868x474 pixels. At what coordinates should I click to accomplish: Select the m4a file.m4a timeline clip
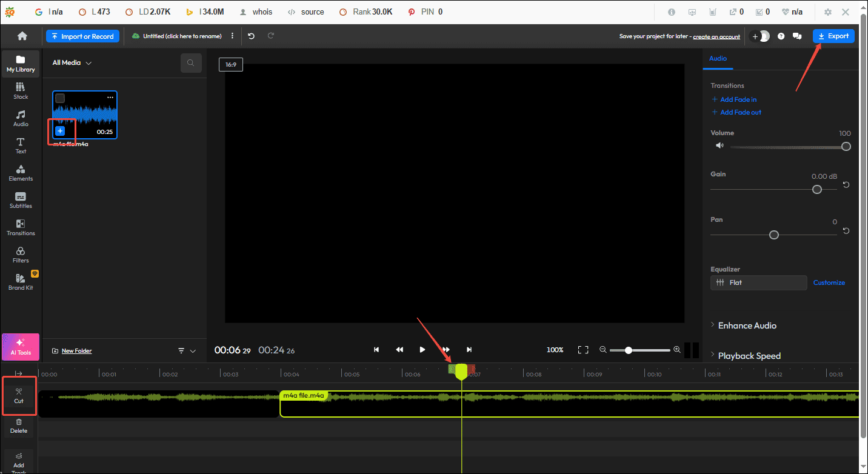coord(570,404)
